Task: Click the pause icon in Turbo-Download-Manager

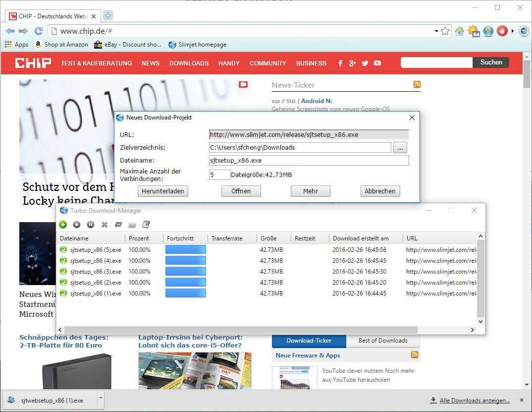Action: (91, 225)
